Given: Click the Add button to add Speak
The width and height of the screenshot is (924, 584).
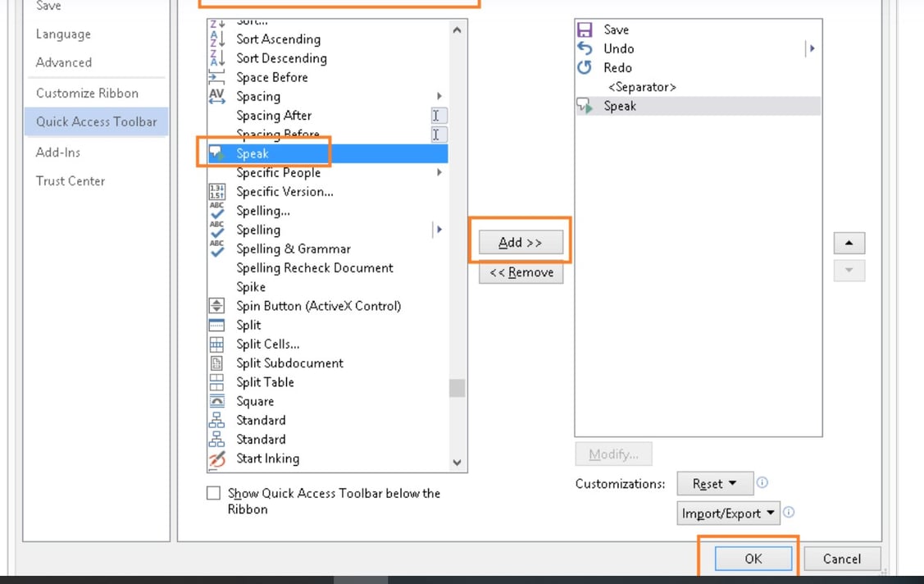Looking at the screenshot, I should click(520, 242).
